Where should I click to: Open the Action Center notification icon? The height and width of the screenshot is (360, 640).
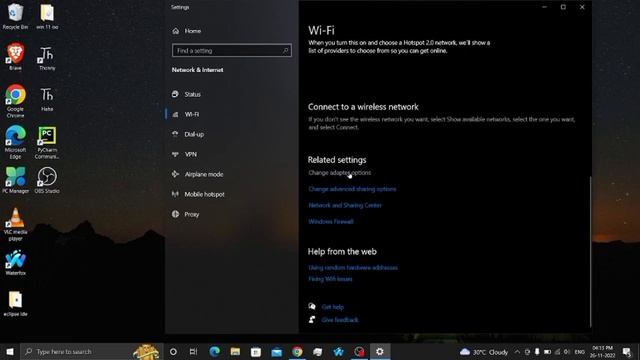click(627, 351)
